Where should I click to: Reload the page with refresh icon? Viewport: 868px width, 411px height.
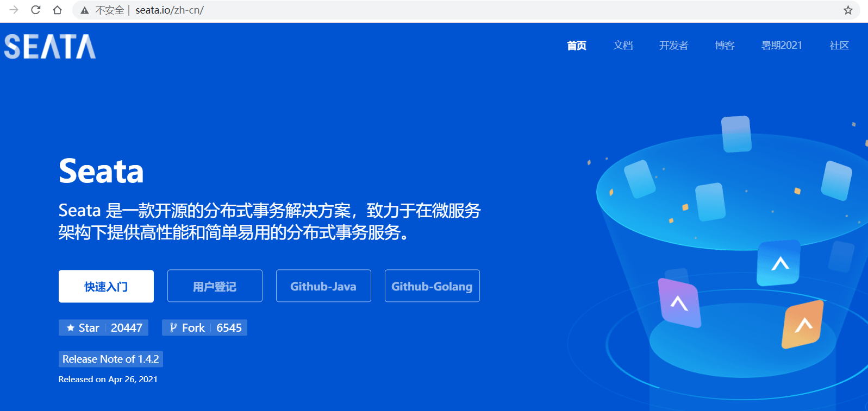(x=36, y=10)
